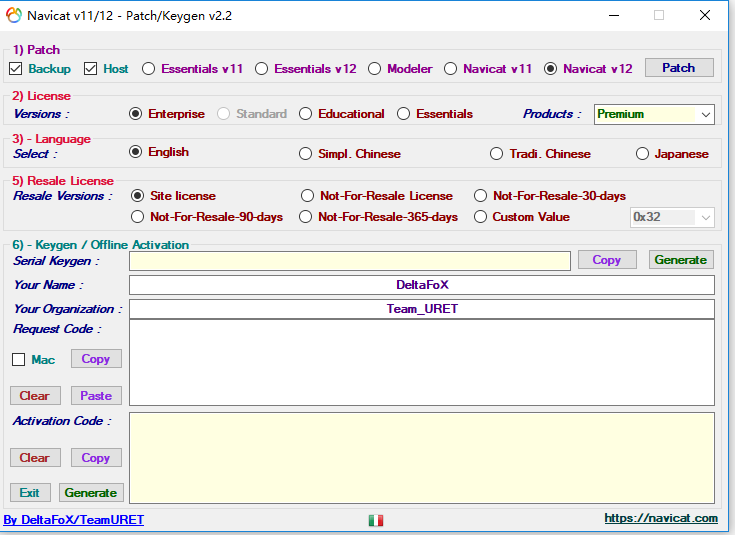The height and width of the screenshot is (535, 735).
Task: Copy the Activation Code
Action: pos(96,458)
